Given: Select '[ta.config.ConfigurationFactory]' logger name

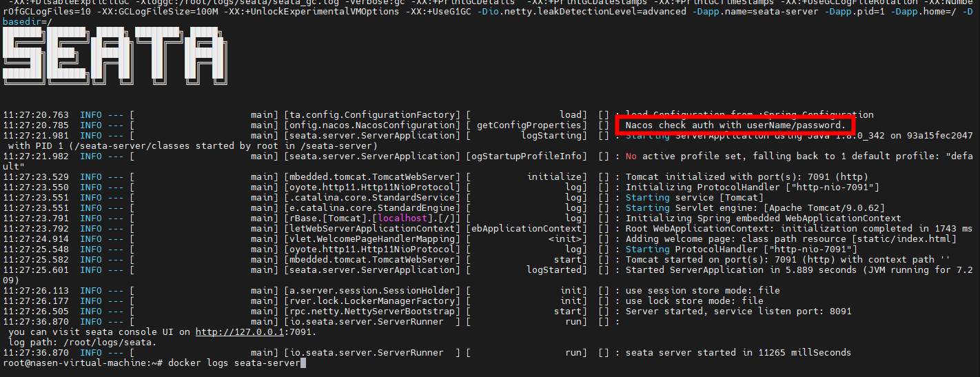Looking at the screenshot, I should point(371,115).
